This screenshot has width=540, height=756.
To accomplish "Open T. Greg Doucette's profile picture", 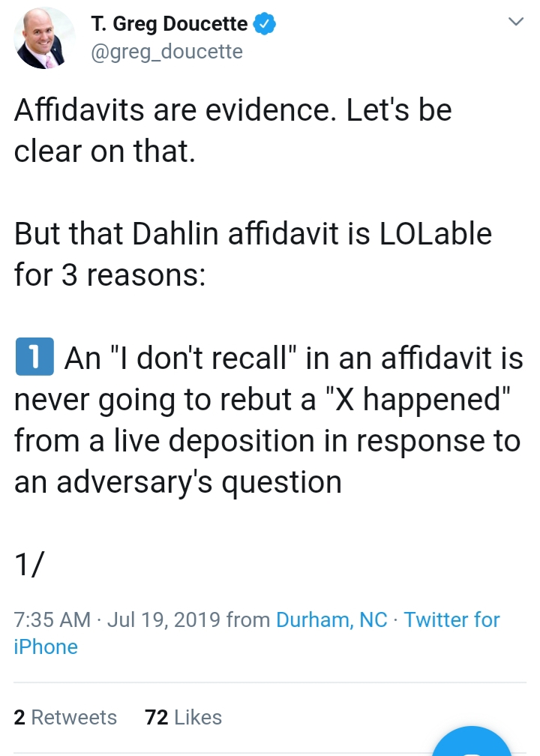I will (x=44, y=38).
